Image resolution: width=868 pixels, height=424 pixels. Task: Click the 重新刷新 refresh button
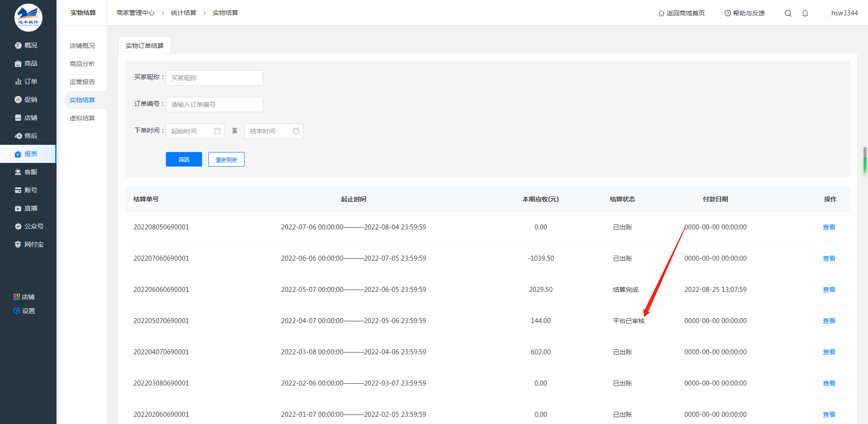pyautogui.click(x=226, y=159)
